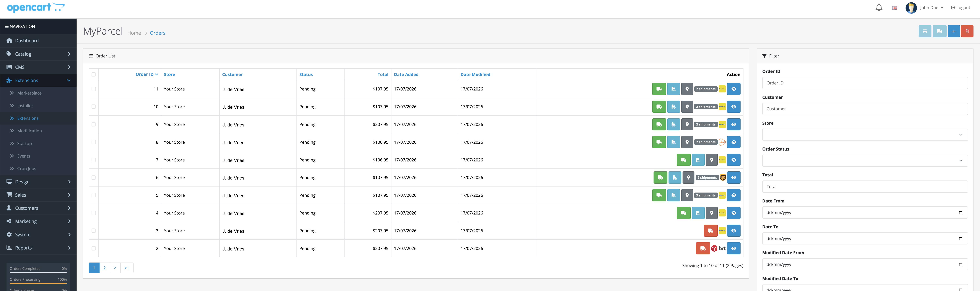
Task: Click PDF label button for order 5
Action: [x=673, y=195]
